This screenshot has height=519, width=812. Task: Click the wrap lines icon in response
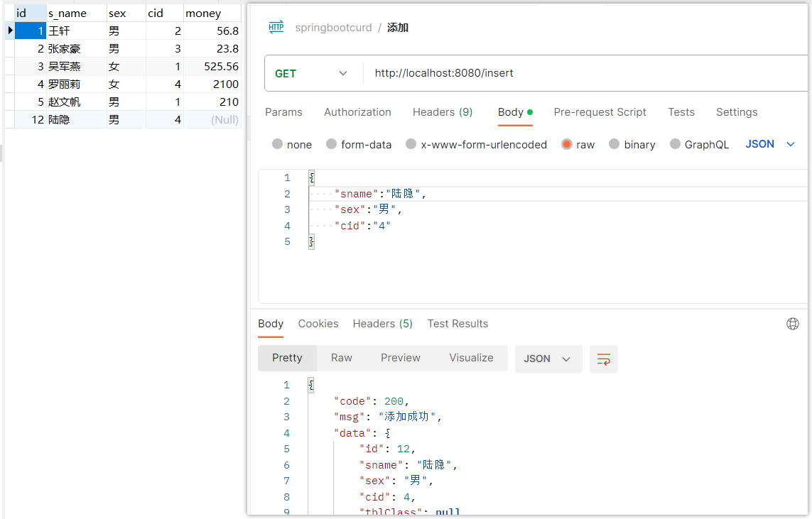pos(604,359)
